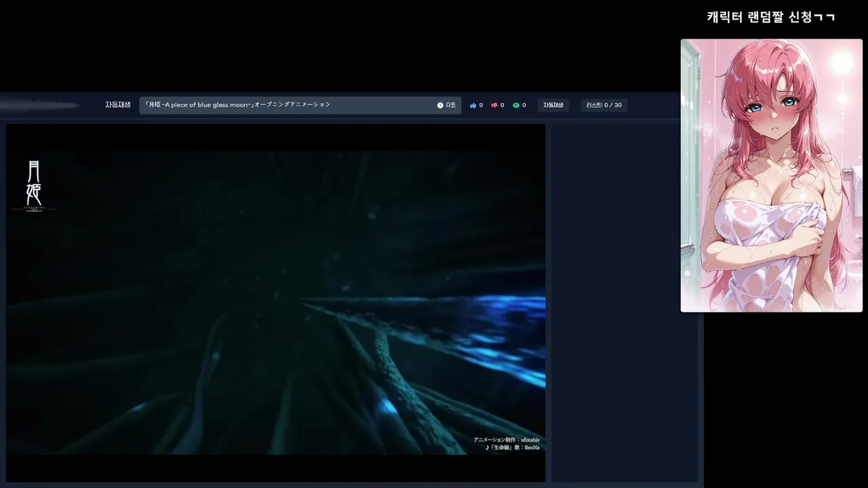Screen dimensions: 868x488
Task: Click the 月姫 logo in video corner
Action: coord(34,185)
